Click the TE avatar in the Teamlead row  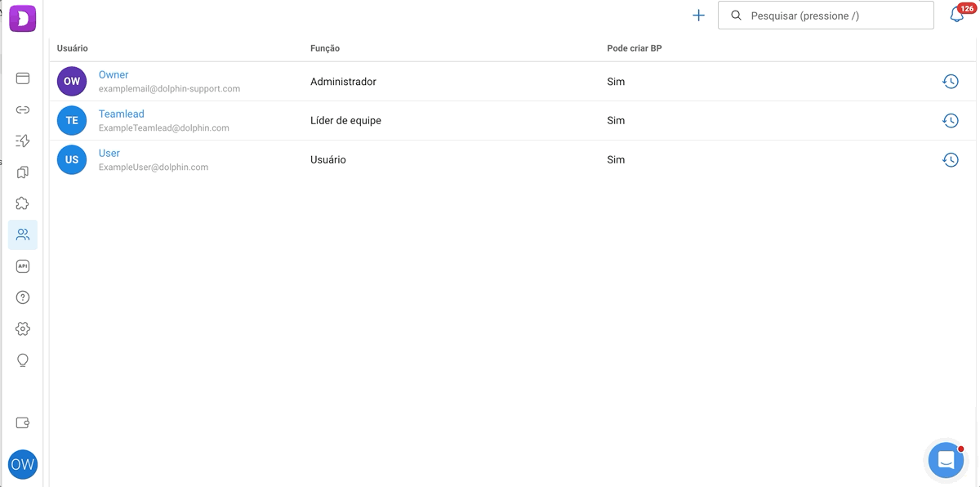click(72, 121)
